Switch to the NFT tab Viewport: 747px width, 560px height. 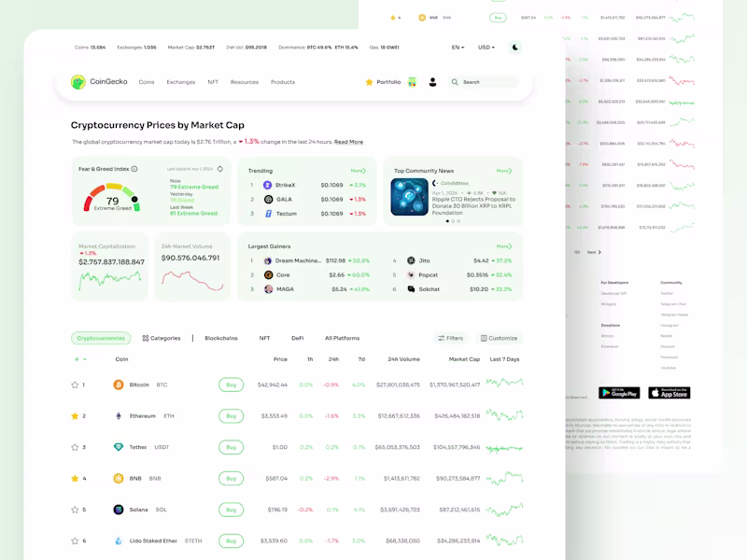pos(264,338)
